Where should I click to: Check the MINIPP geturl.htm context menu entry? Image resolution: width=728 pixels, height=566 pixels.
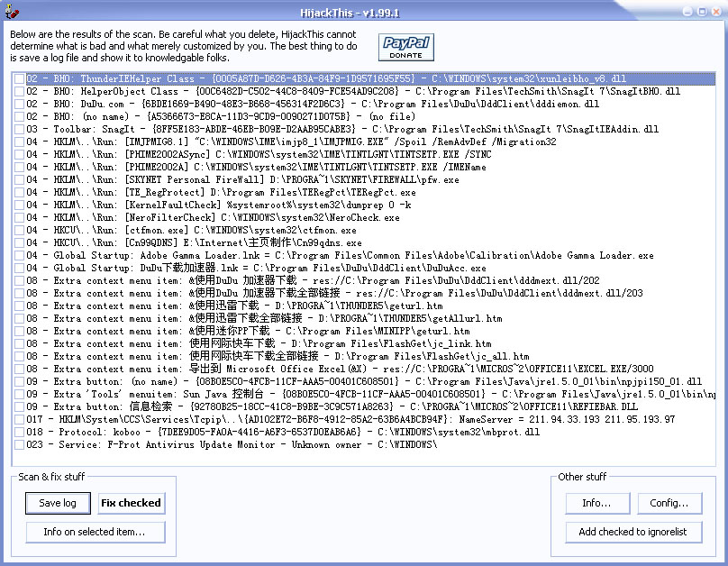[19, 331]
